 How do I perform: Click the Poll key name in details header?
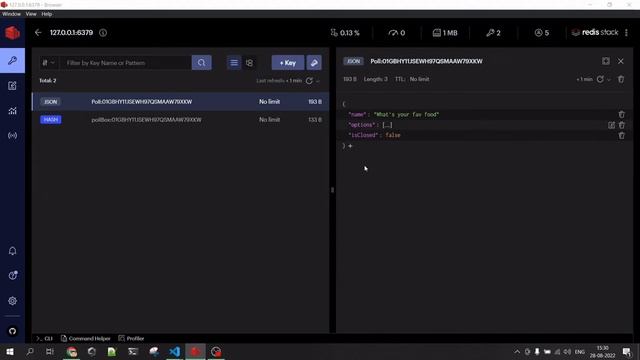click(x=426, y=61)
